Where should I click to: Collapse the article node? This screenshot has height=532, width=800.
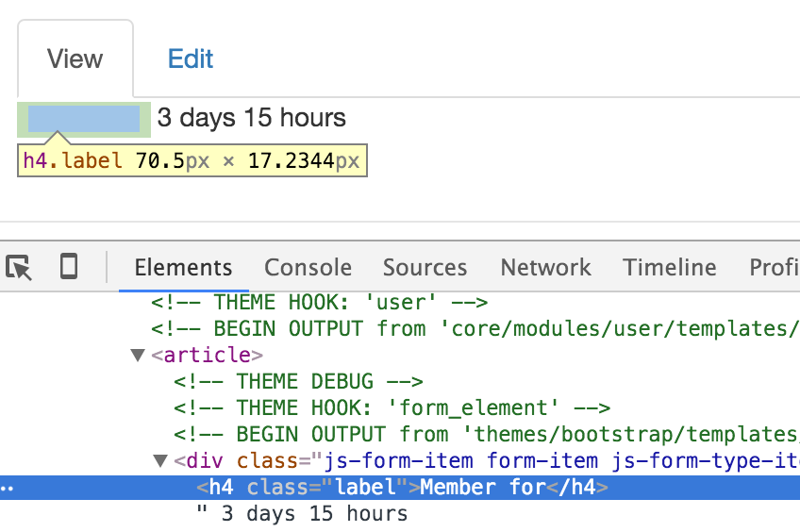(x=138, y=356)
